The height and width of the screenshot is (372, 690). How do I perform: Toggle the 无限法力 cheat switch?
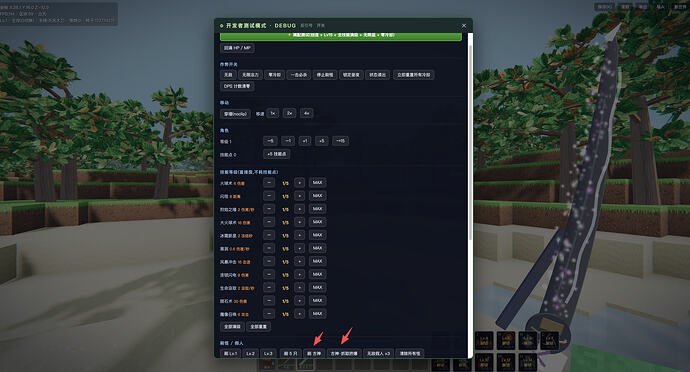pyautogui.click(x=250, y=75)
